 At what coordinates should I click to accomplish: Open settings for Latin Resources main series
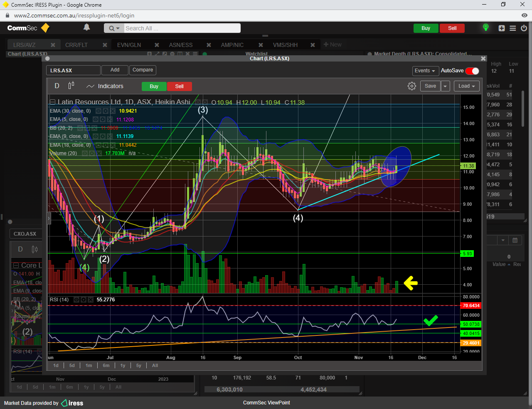[x=205, y=102]
